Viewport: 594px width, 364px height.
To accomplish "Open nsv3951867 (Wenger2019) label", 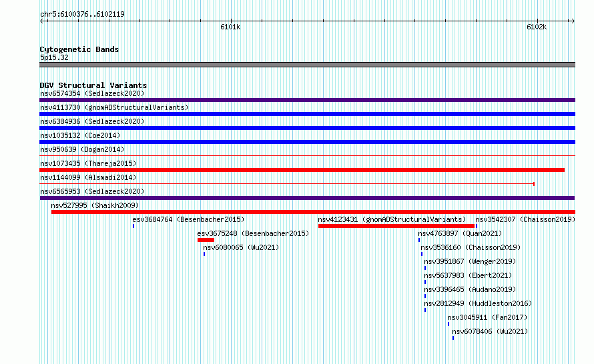I will [x=470, y=261].
